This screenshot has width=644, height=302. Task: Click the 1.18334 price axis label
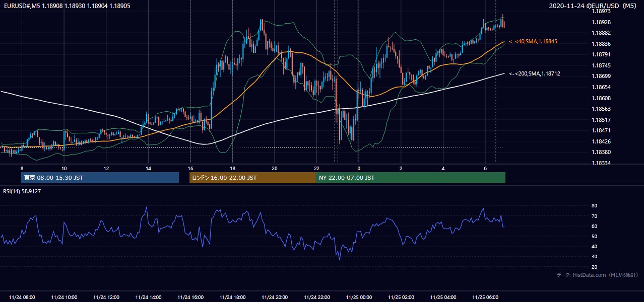601,163
